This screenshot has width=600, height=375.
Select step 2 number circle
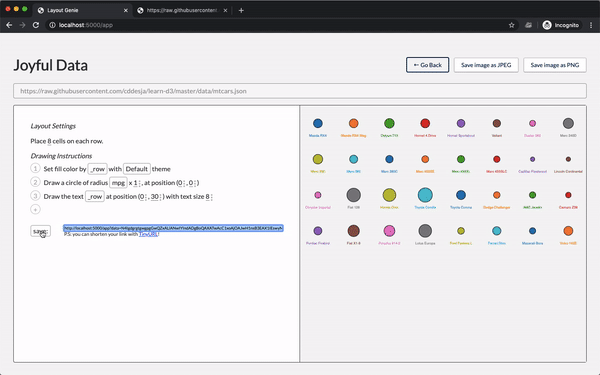point(35,182)
